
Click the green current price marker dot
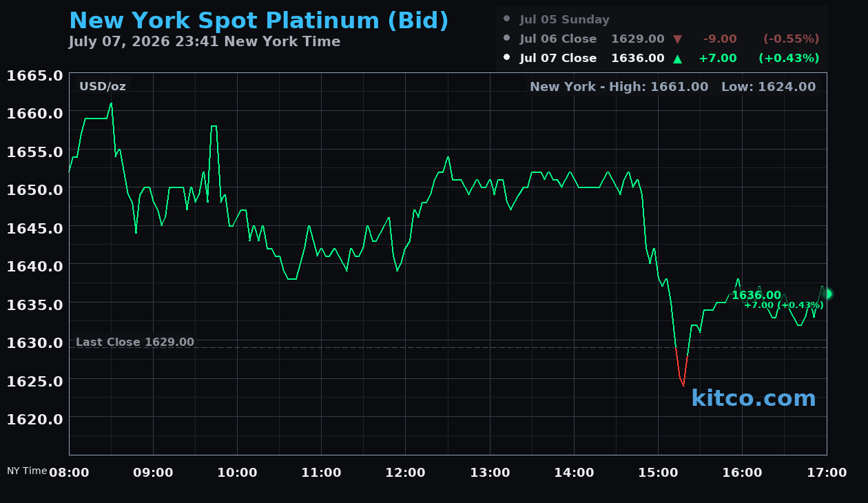pyautogui.click(x=827, y=294)
